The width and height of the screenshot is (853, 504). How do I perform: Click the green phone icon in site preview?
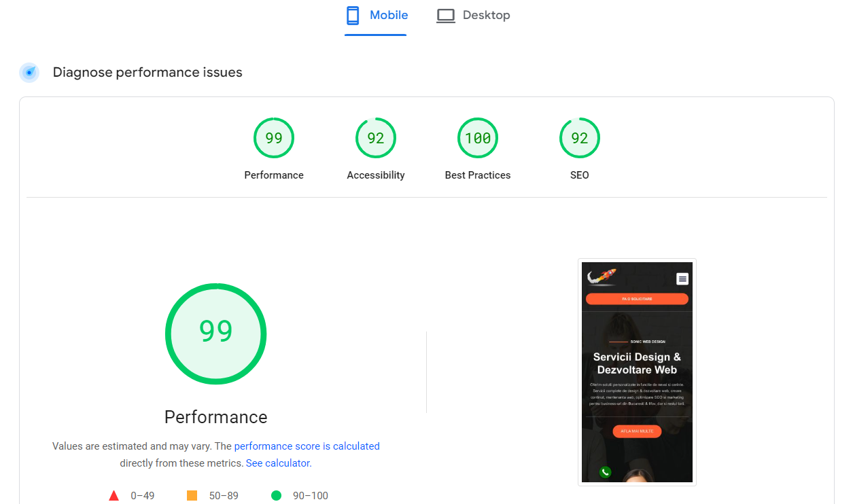pos(605,472)
